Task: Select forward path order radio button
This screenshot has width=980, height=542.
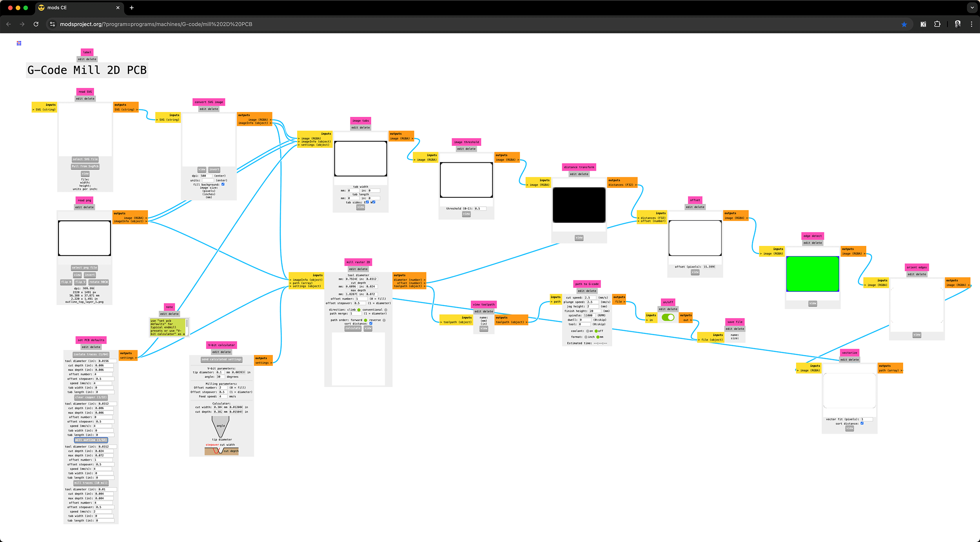Action: pyautogui.click(x=366, y=320)
